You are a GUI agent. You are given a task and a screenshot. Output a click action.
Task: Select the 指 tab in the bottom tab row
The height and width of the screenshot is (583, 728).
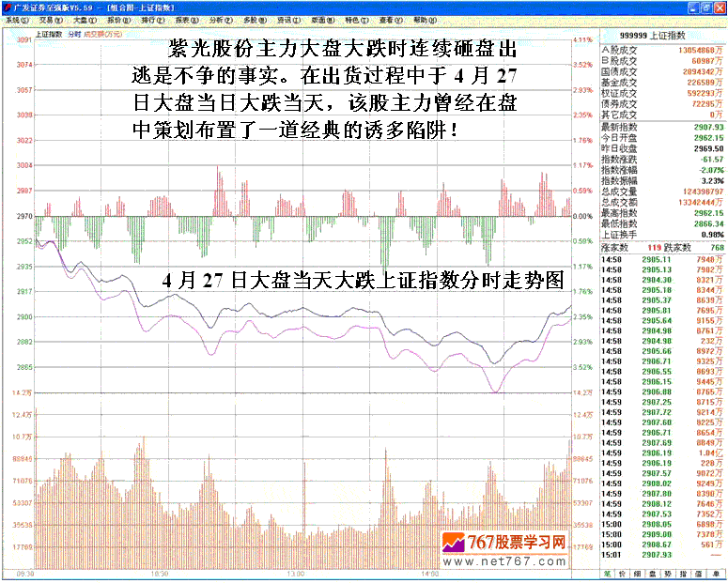coord(683,572)
